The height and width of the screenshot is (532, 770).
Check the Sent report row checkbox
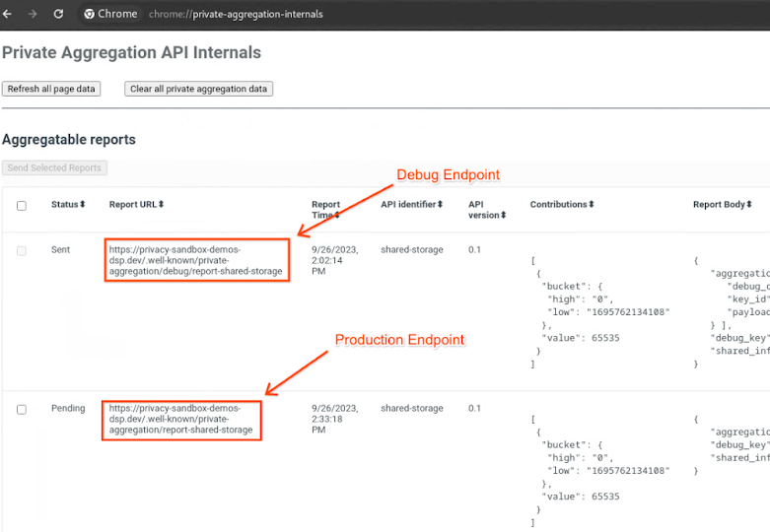pos(22,251)
